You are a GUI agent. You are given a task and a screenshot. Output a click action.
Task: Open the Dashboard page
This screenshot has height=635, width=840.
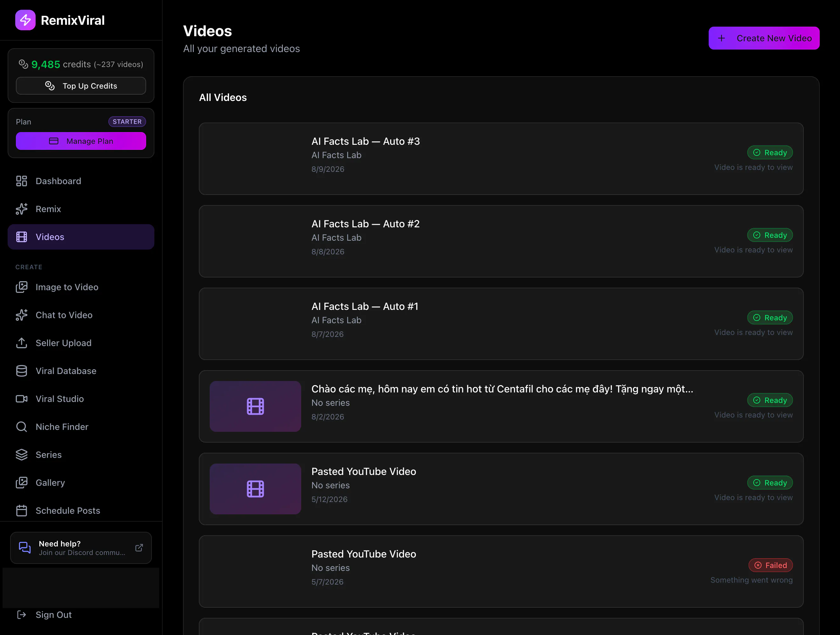coord(81,181)
